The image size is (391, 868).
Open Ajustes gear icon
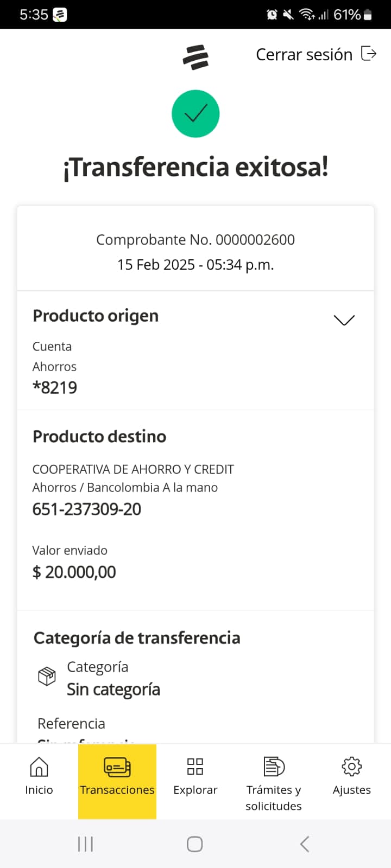[x=351, y=767]
